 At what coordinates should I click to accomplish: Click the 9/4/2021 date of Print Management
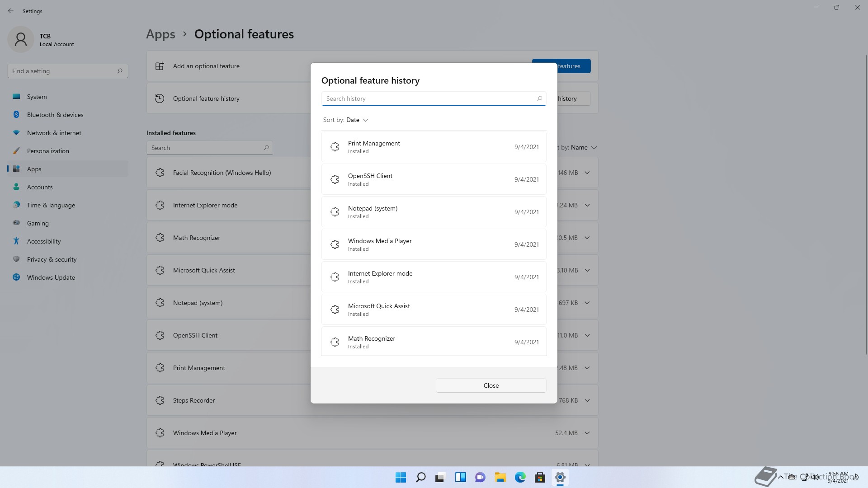tap(526, 147)
